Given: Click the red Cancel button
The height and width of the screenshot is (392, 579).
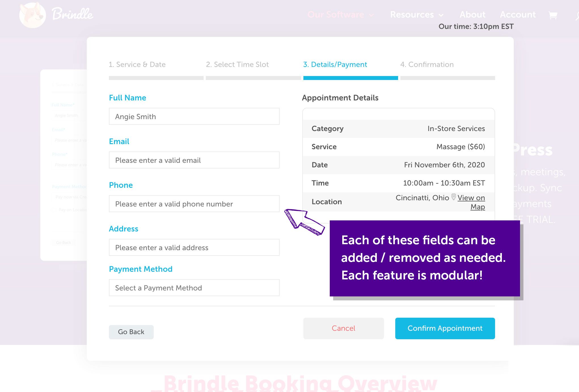Looking at the screenshot, I should 343,328.
